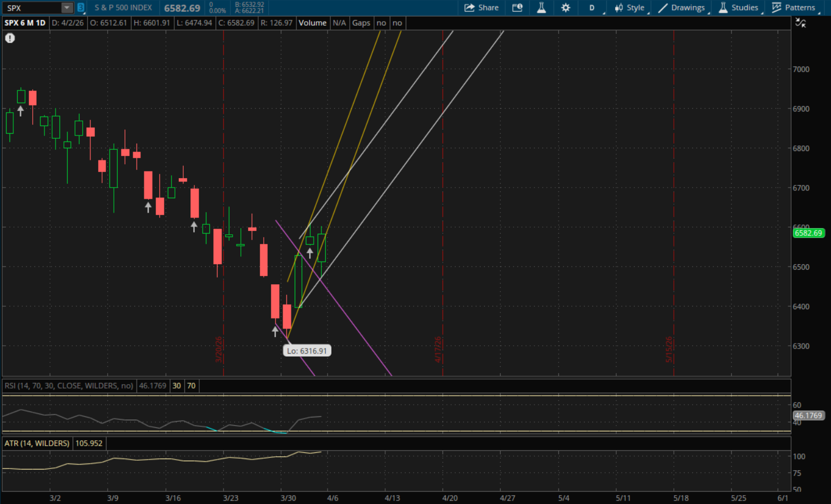Click the blue number 3 link icon

[x=80, y=8]
